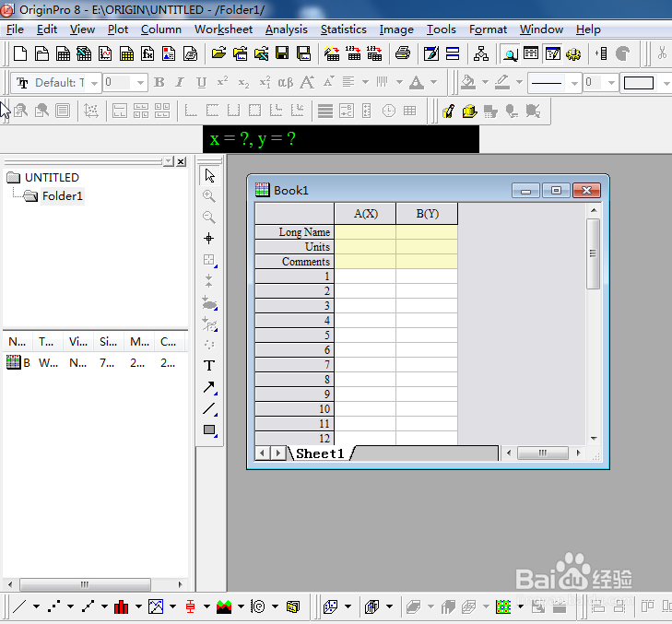Click the Line+Symbol plot icon

click(88, 606)
